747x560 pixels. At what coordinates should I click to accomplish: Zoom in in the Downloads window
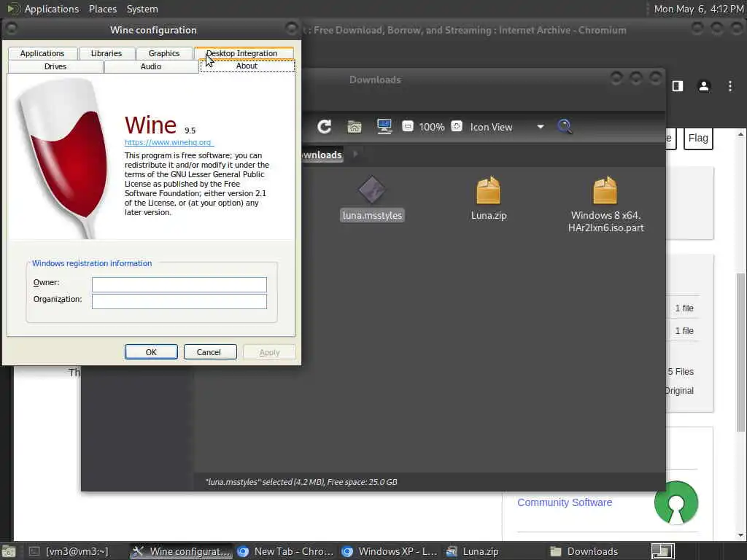point(457,126)
